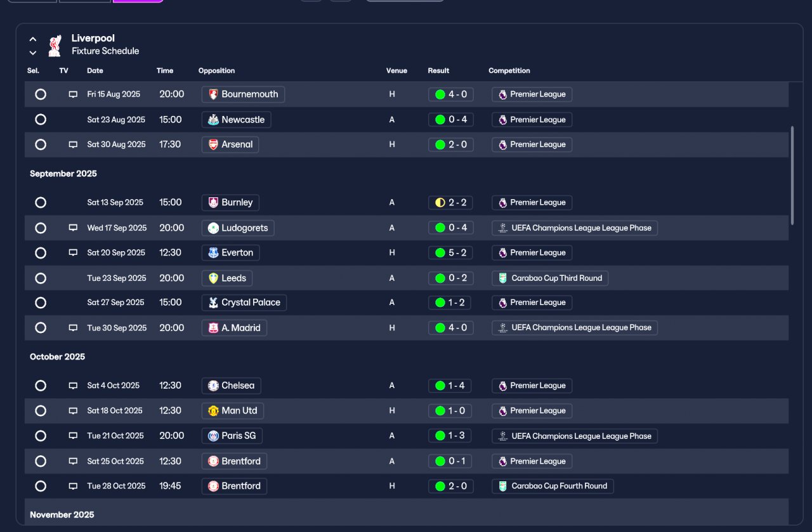Screen dimensions: 812x532
Task: Open the Crystal Palace opposition button
Action: point(244,303)
